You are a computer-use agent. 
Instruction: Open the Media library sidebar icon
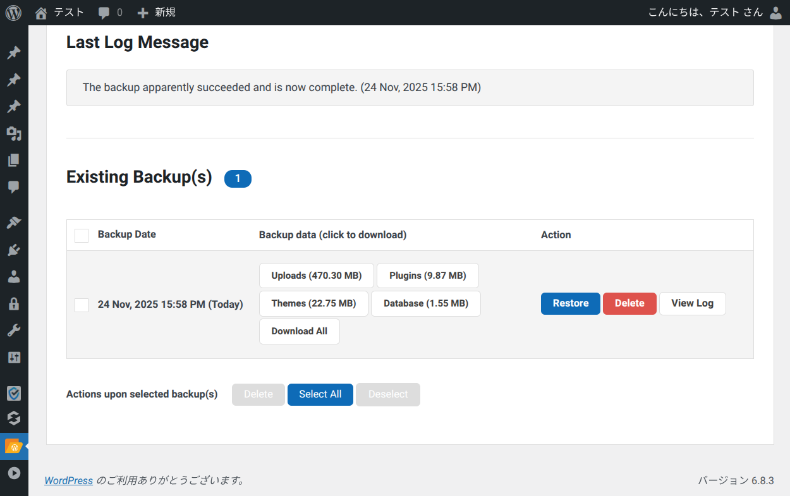(x=14, y=134)
